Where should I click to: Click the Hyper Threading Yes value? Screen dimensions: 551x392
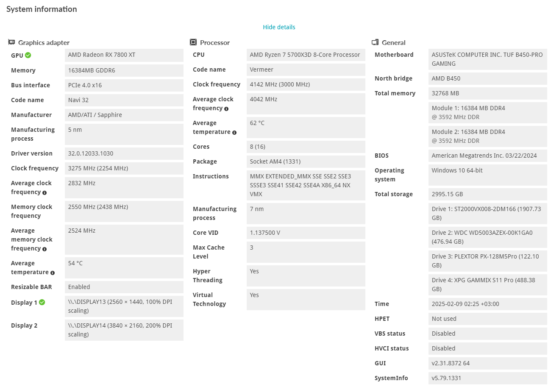pos(306,276)
